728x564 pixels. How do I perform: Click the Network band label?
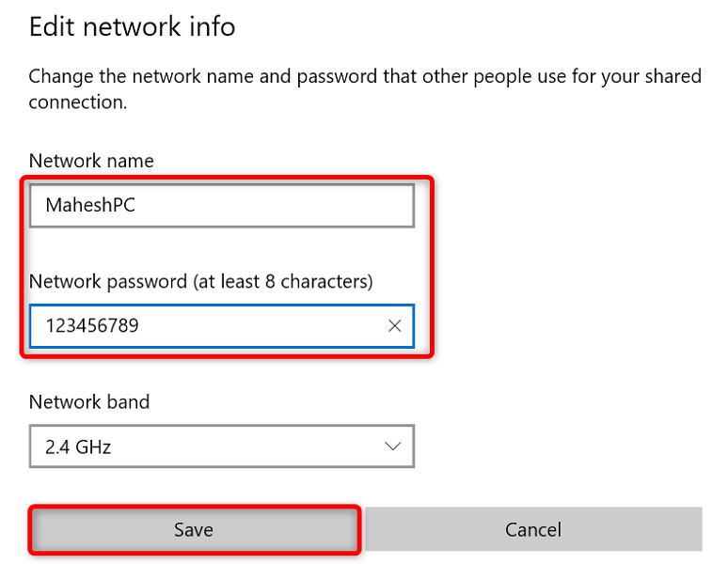tap(89, 402)
